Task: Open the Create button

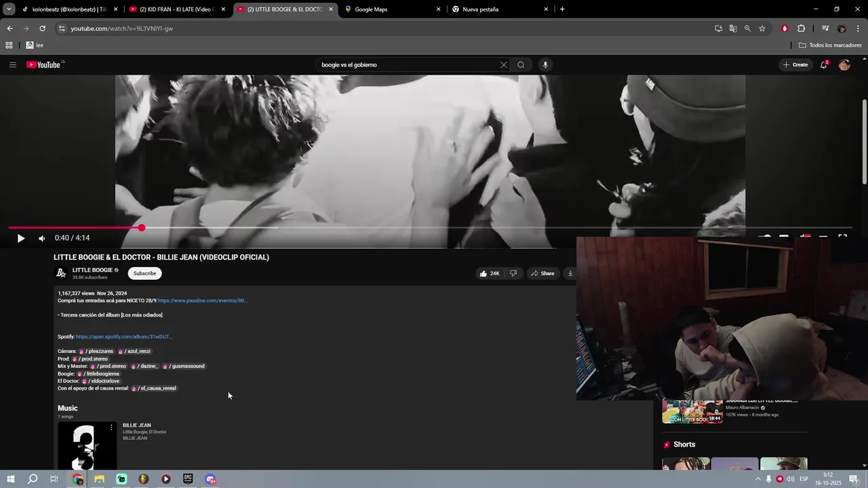Action: (x=795, y=65)
